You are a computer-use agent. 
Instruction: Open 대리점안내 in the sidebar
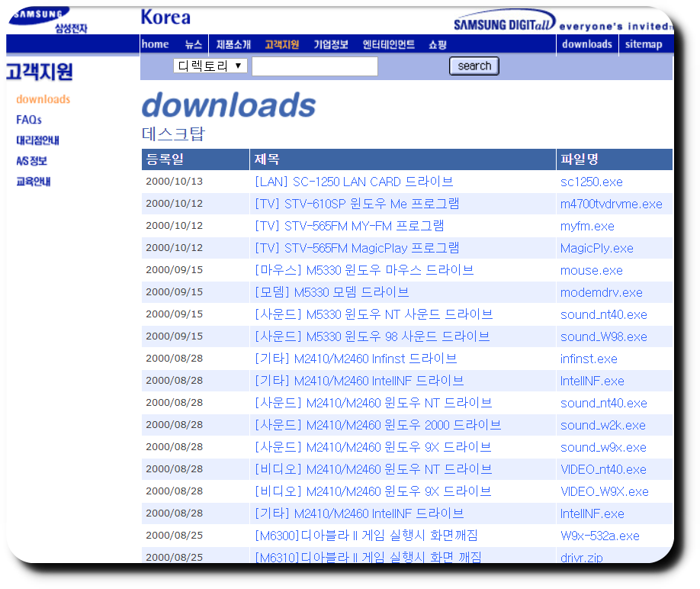37,140
